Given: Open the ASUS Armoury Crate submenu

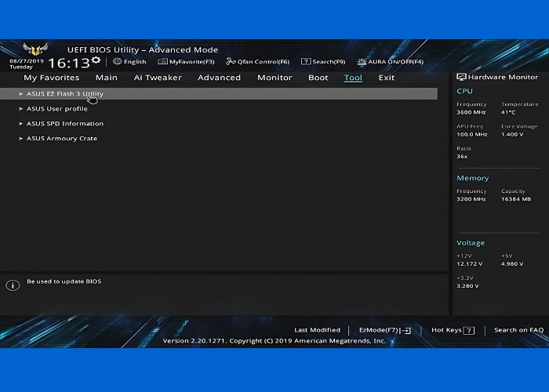Looking at the screenshot, I should click(61, 139).
